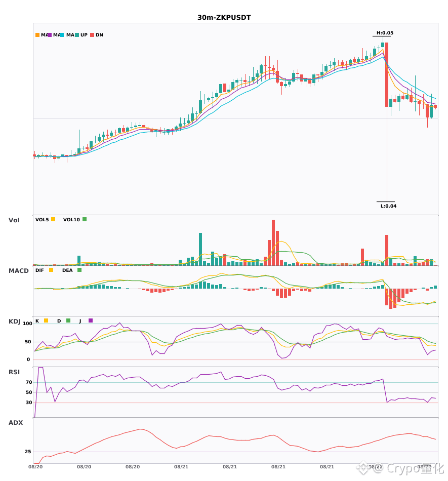Viewport: 448px width, 481px height.
Task: Click the tallest teal volume bar
Action: (200, 249)
